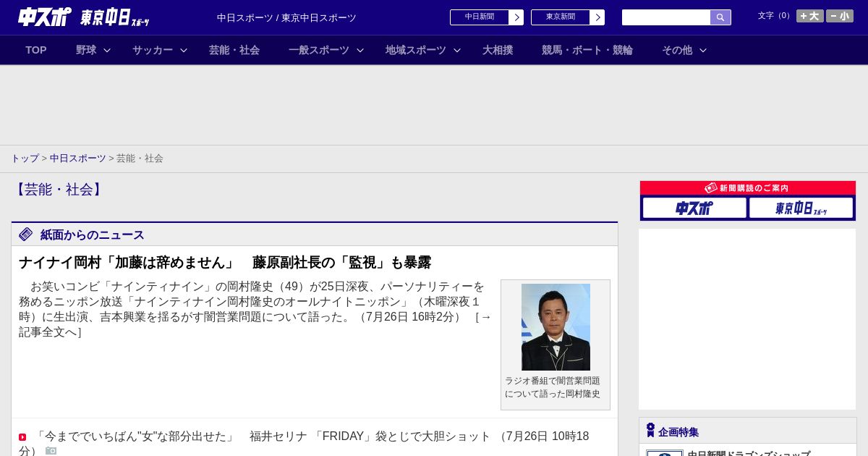
Task: Click the 中日スポーツ / 東京中日スポーツ header text
Action: [286, 18]
